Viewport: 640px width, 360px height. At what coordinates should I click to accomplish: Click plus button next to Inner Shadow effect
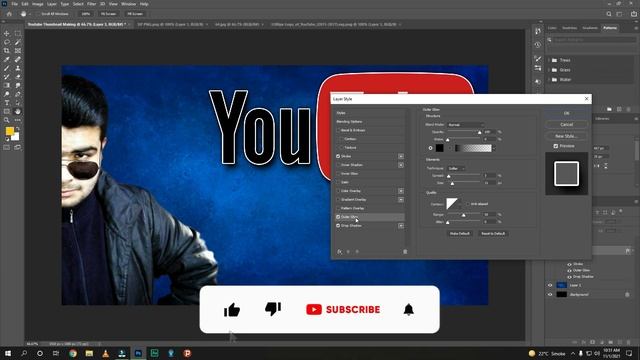point(401,165)
